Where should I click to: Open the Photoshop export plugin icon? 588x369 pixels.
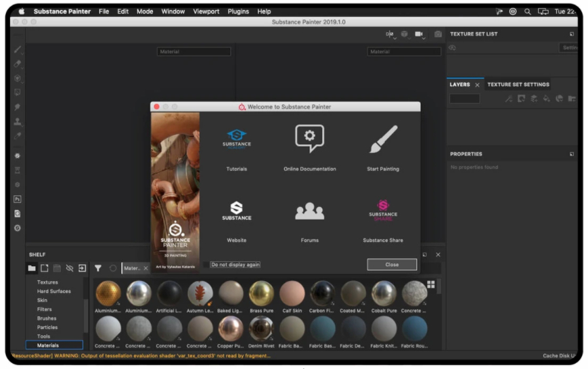(17, 199)
